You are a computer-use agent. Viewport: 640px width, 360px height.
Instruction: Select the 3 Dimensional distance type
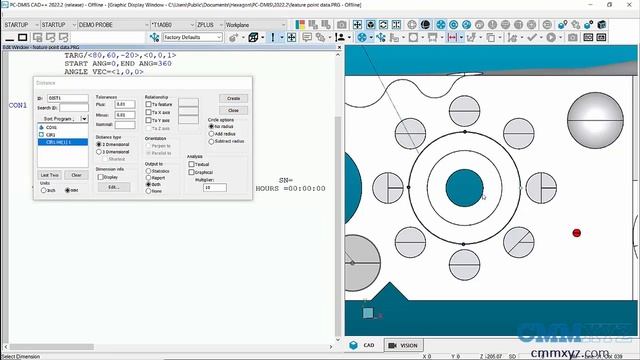[99, 152]
